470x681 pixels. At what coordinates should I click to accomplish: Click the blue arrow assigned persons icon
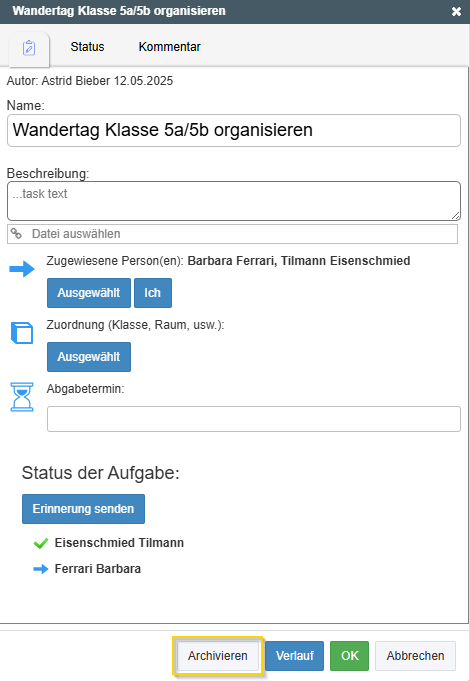point(22,269)
